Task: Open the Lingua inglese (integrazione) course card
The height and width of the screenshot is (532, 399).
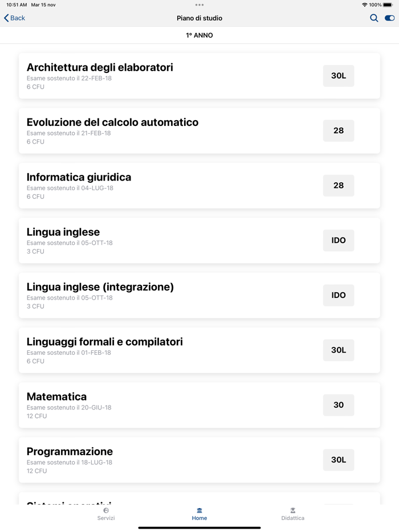Action: (x=171, y=295)
